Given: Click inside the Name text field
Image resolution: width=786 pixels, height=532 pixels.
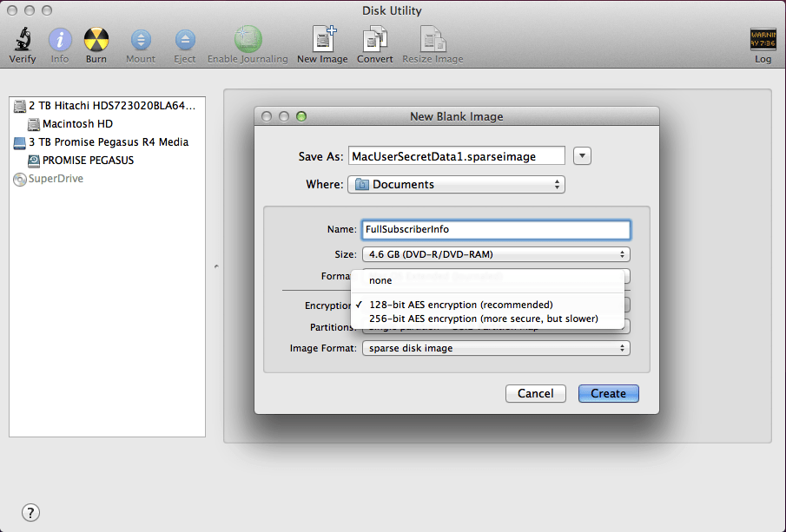Looking at the screenshot, I should [x=495, y=229].
